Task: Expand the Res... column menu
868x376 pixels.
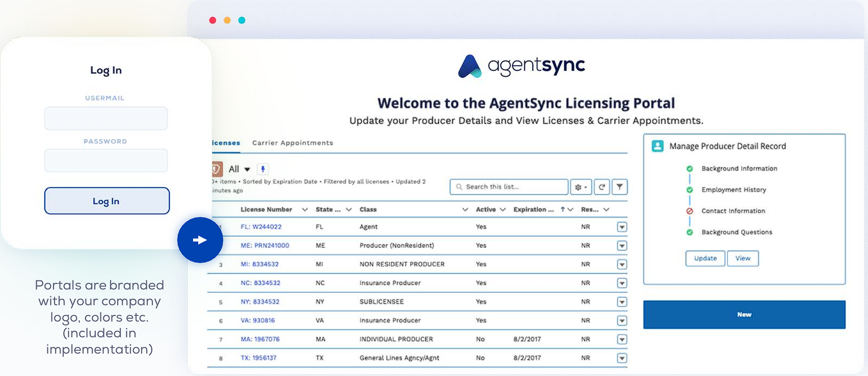Action: (x=606, y=210)
